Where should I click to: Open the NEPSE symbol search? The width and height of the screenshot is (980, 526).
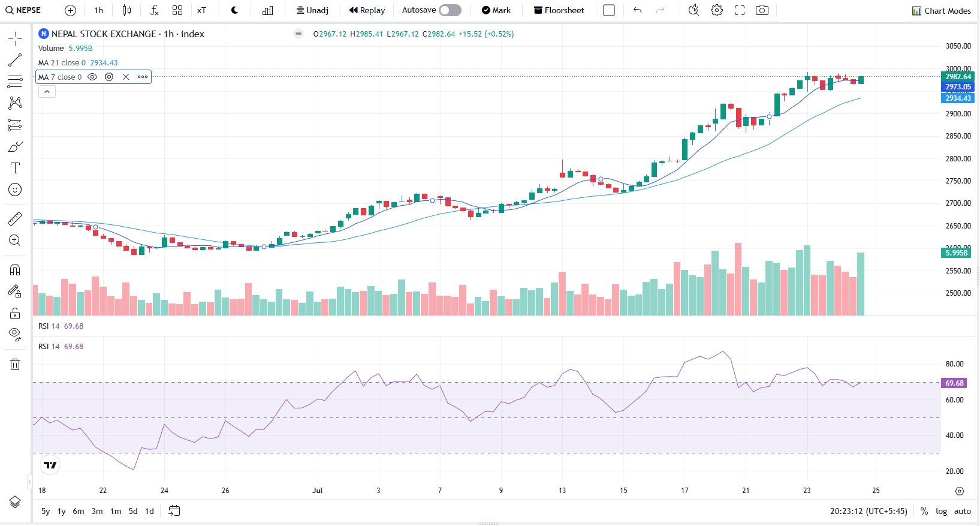[24, 10]
